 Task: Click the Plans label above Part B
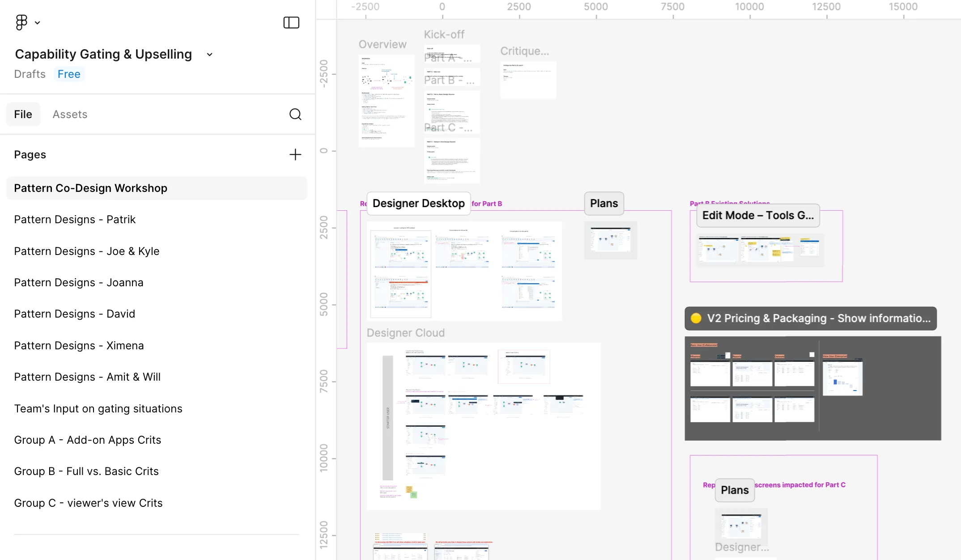point(604,203)
